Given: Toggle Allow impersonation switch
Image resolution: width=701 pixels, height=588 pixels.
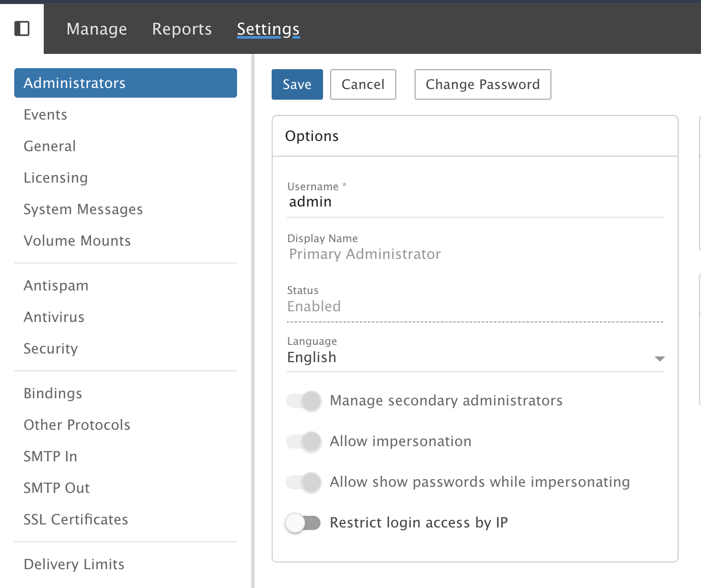Looking at the screenshot, I should pos(304,442).
